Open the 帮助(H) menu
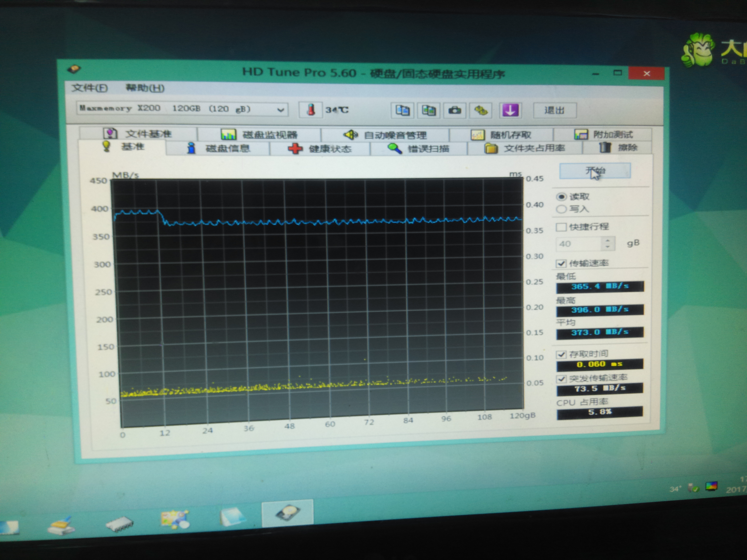Viewport: 747px width, 560px height. point(145,88)
